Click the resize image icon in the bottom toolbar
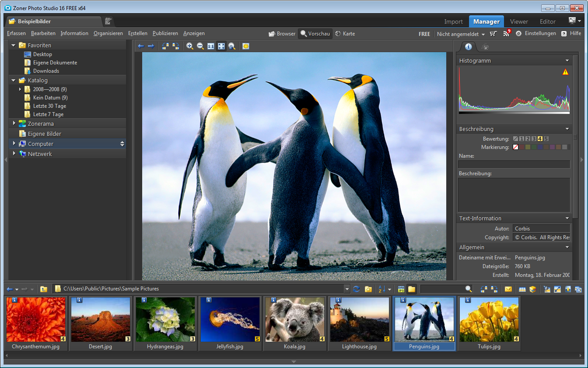Image resolution: width=588 pixels, height=368 pixels. click(x=557, y=289)
